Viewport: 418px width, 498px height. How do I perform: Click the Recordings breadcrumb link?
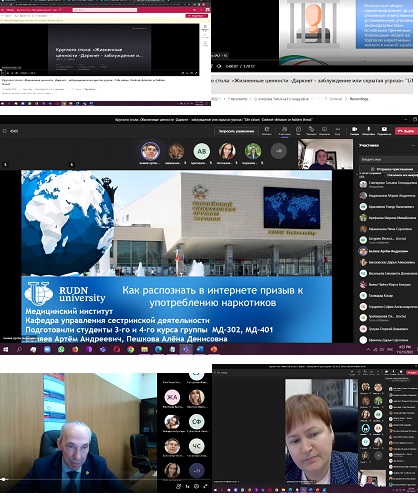[359, 99]
